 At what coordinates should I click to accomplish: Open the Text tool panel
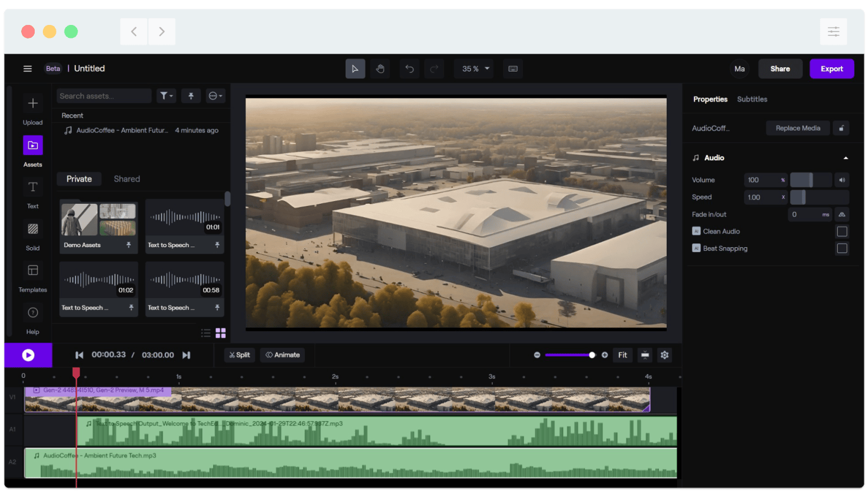(33, 194)
